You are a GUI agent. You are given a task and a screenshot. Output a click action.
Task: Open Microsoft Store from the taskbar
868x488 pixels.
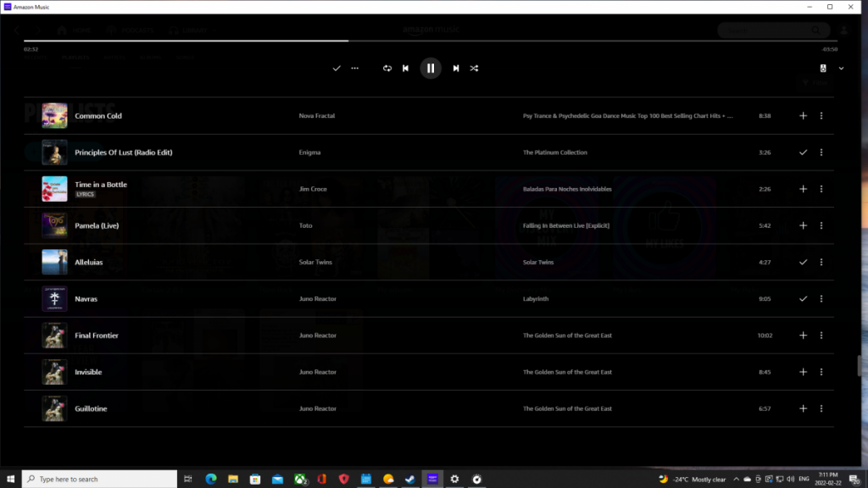(255, 479)
